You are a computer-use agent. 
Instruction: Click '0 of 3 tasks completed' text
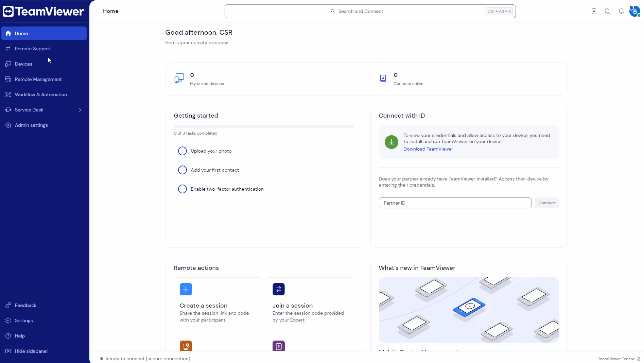(195, 133)
